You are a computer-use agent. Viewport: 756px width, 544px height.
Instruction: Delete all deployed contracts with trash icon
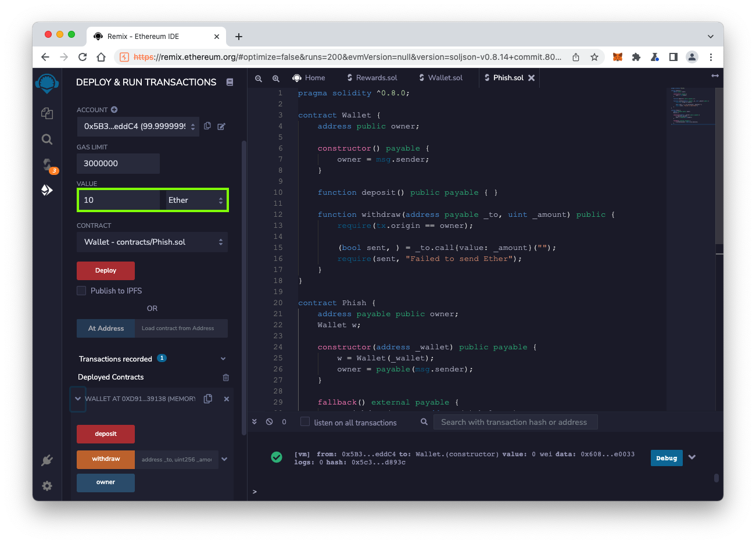pyautogui.click(x=226, y=377)
